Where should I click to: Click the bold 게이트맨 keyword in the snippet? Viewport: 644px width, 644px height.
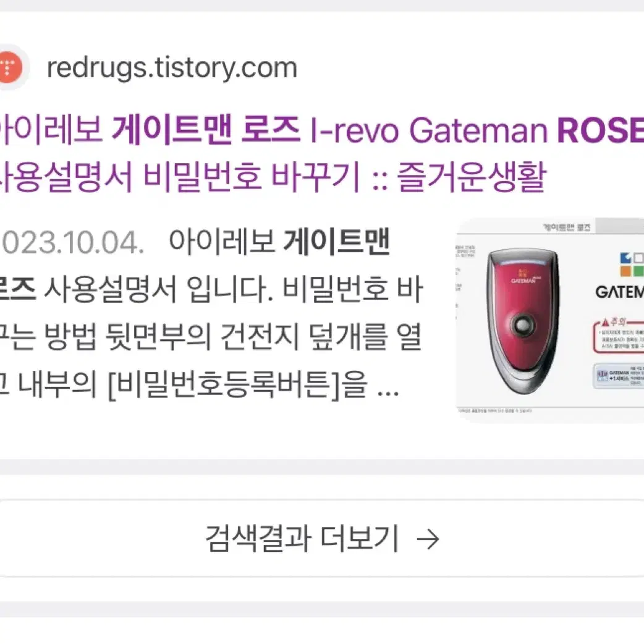336,242
